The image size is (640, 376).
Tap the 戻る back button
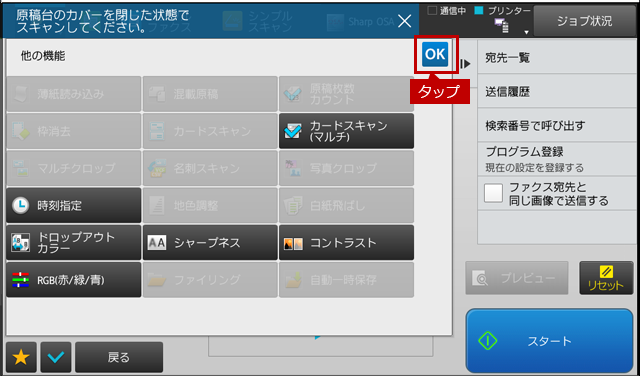coord(119,357)
